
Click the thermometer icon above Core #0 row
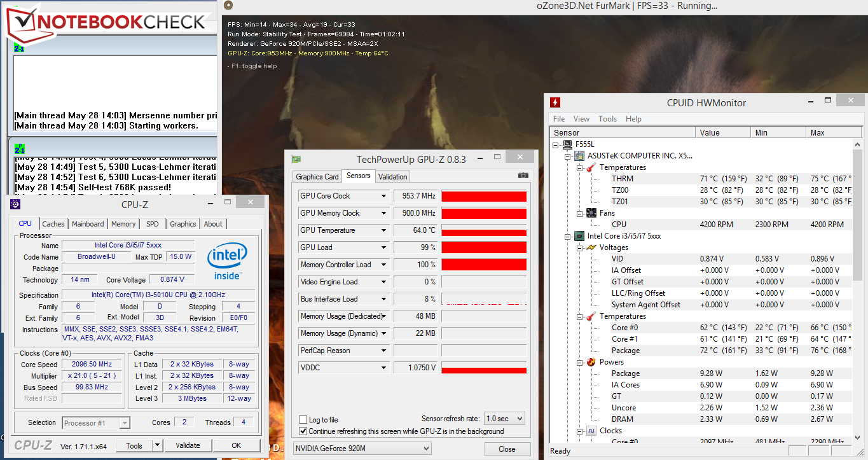591,316
